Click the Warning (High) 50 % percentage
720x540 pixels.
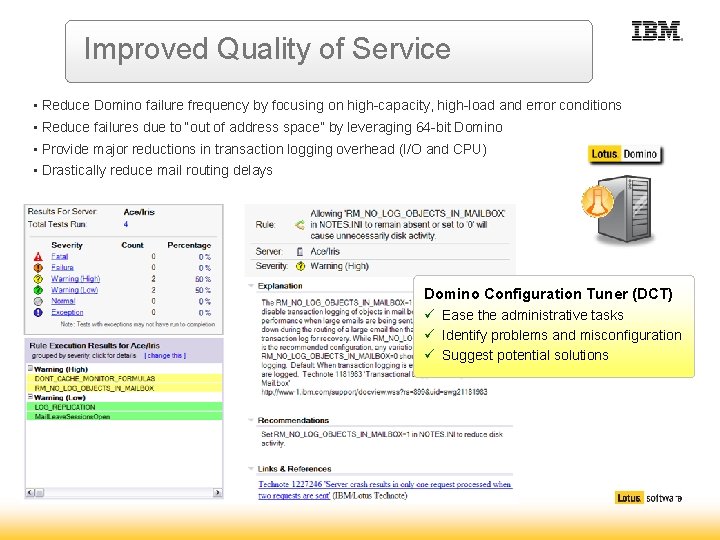coord(203,279)
